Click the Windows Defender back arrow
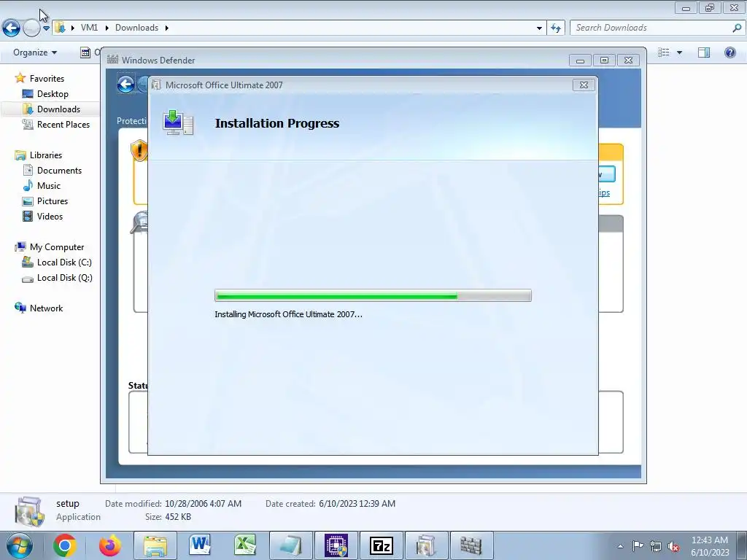The height and width of the screenshot is (560, 747). (x=125, y=85)
